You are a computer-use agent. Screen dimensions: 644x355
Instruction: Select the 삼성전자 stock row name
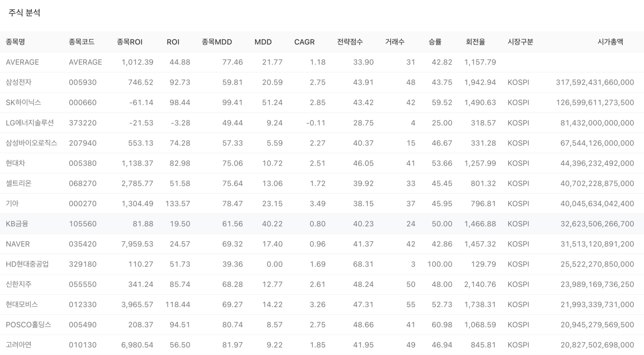click(19, 82)
